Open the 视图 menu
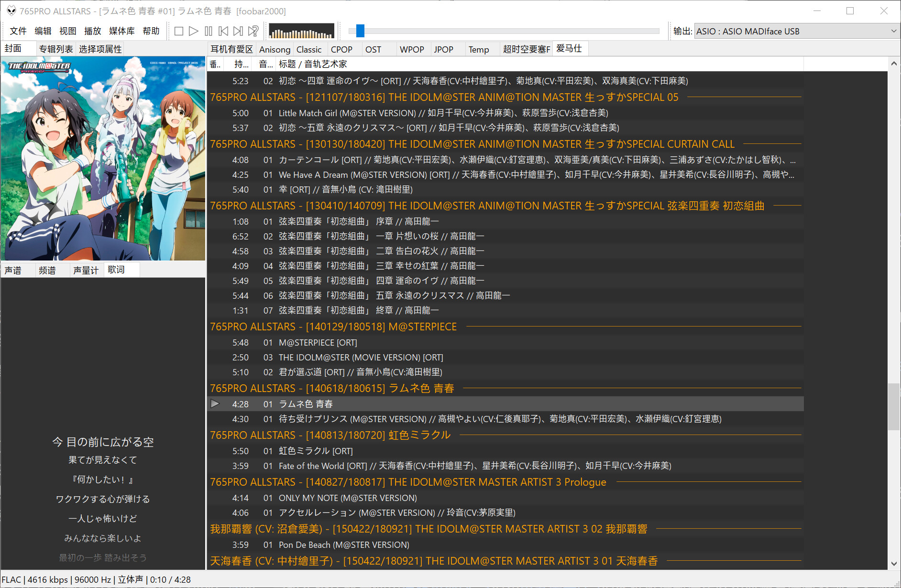 pos(68,31)
